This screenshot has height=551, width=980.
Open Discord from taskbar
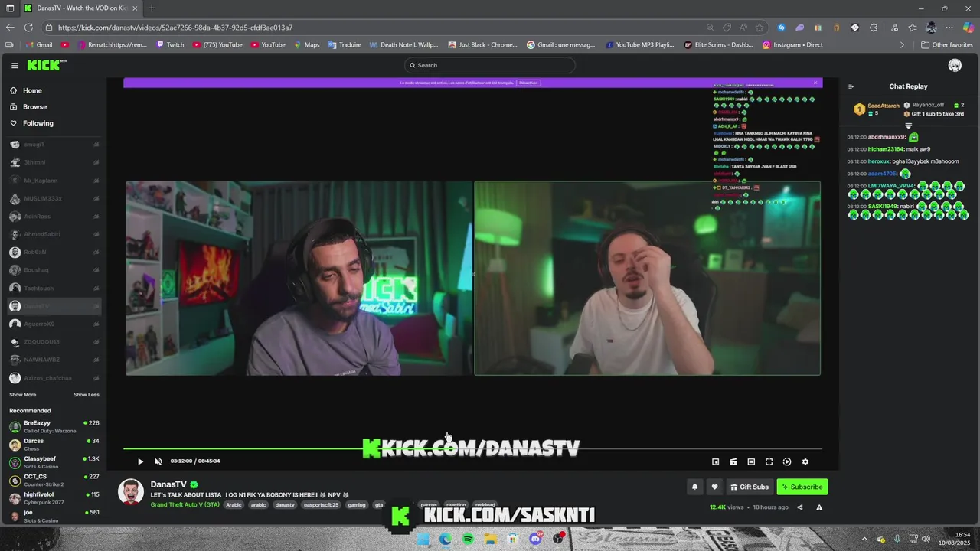535,539
